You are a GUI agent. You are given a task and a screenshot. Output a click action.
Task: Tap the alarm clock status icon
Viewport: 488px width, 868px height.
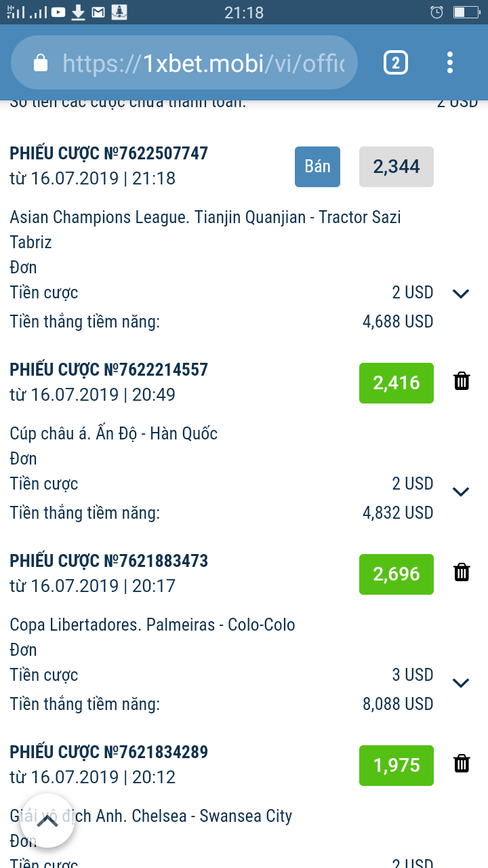pos(437,12)
